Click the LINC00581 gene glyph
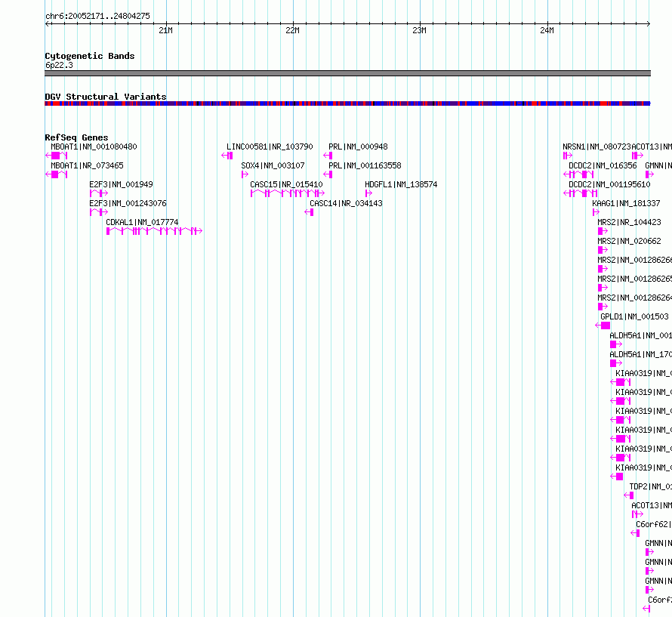This screenshot has width=672, height=617. [227, 156]
